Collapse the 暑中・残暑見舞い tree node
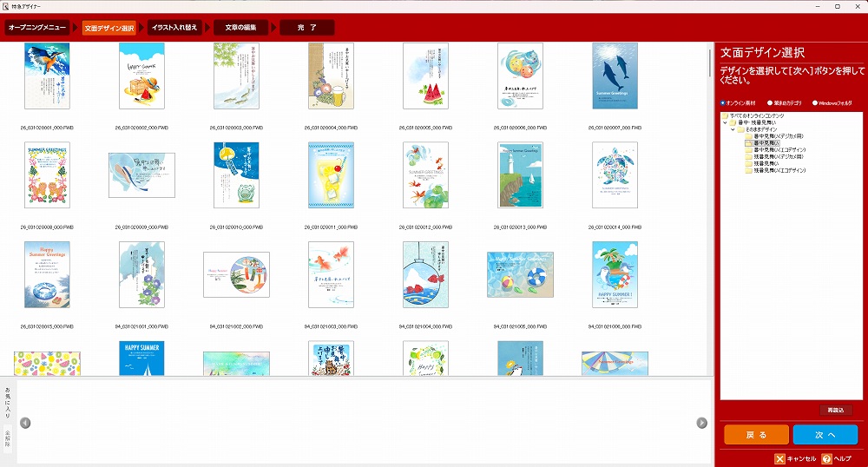Screen dimensions: 868x467 (725, 122)
